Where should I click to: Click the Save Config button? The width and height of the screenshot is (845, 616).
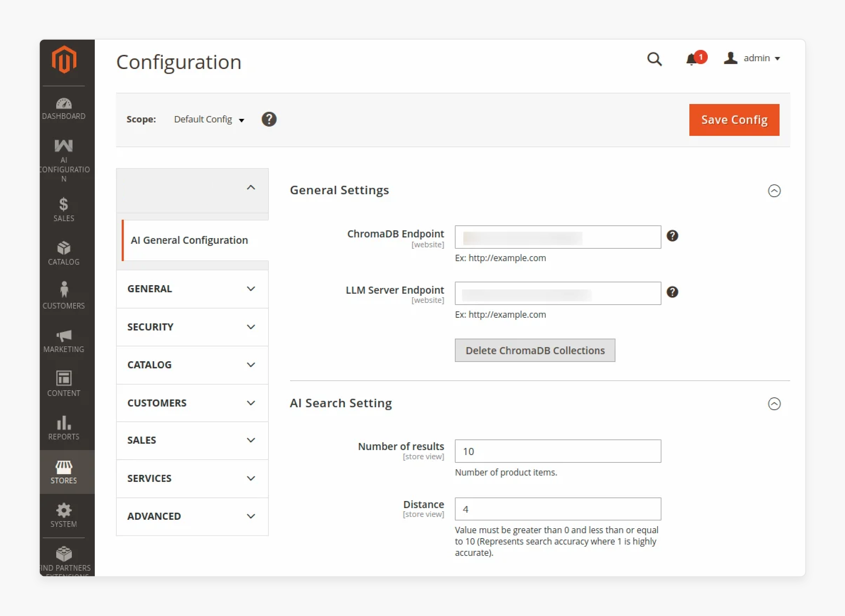coord(734,120)
